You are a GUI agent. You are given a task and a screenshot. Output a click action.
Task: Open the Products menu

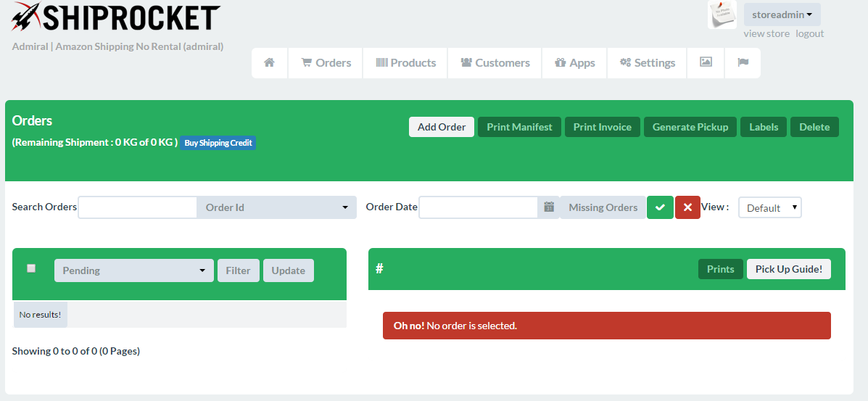tap(405, 63)
